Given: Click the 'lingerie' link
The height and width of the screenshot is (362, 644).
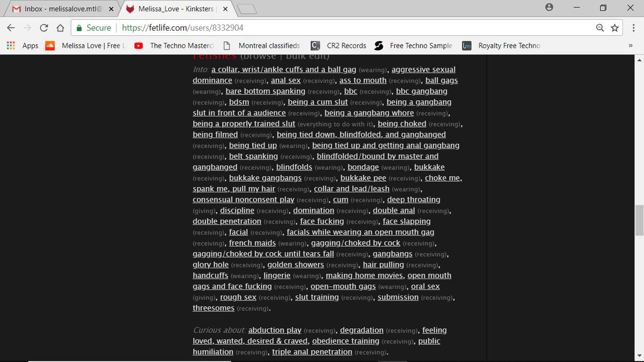Looking at the screenshot, I should pos(277,275).
